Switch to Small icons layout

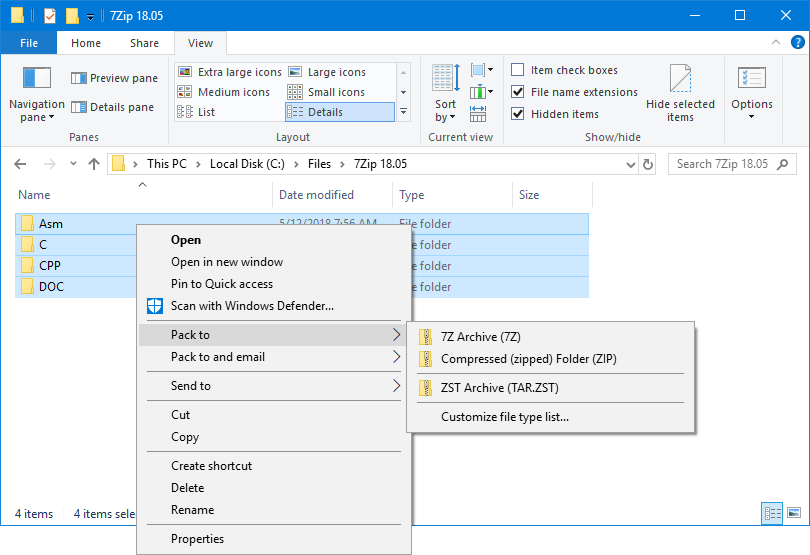(326, 92)
